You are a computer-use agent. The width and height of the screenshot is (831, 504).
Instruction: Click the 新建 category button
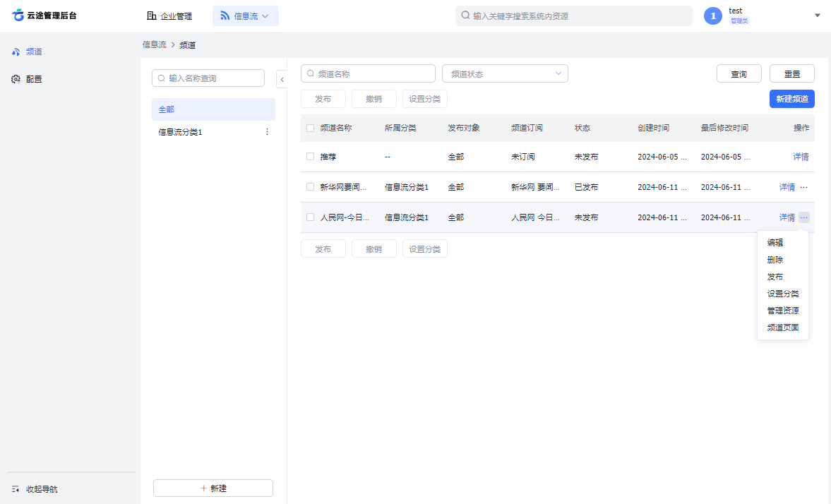click(x=213, y=488)
